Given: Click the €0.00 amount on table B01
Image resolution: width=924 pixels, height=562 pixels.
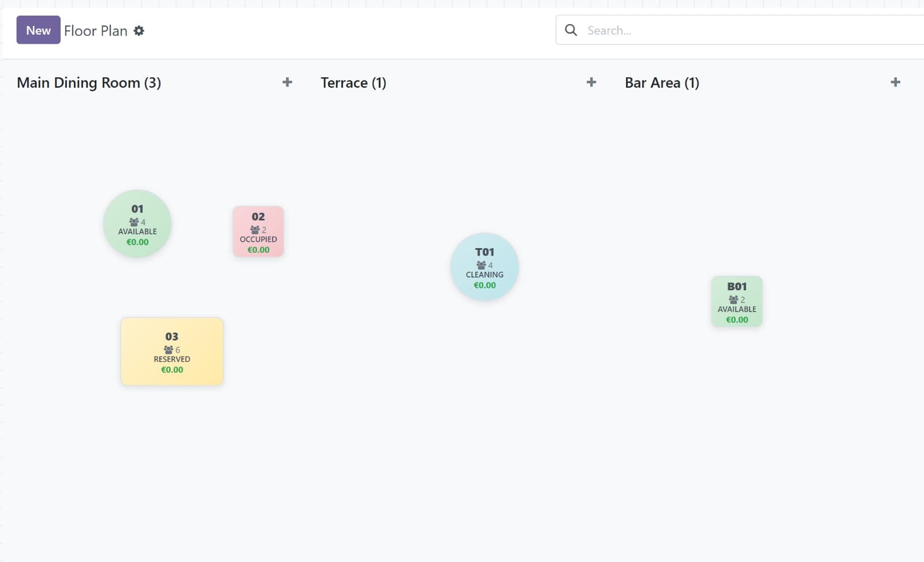Looking at the screenshot, I should [737, 320].
